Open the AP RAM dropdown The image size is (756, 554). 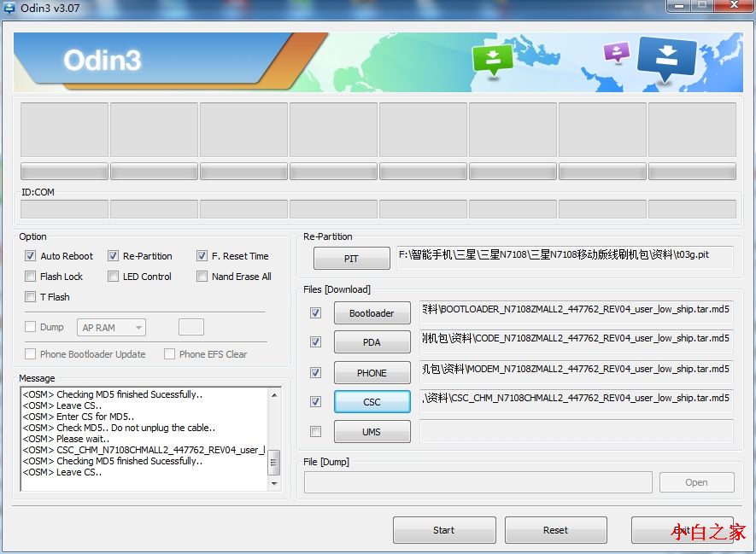111,328
